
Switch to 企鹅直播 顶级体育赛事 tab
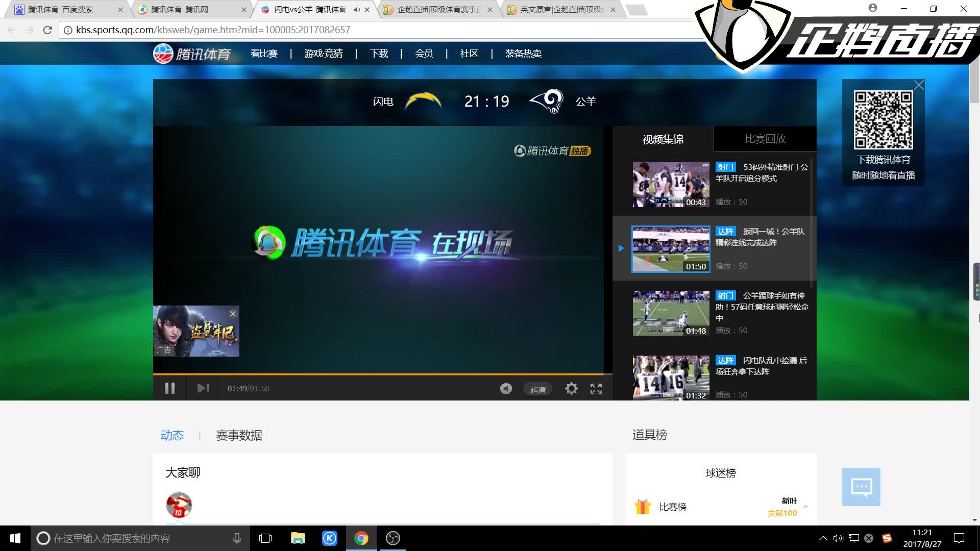click(439, 10)
